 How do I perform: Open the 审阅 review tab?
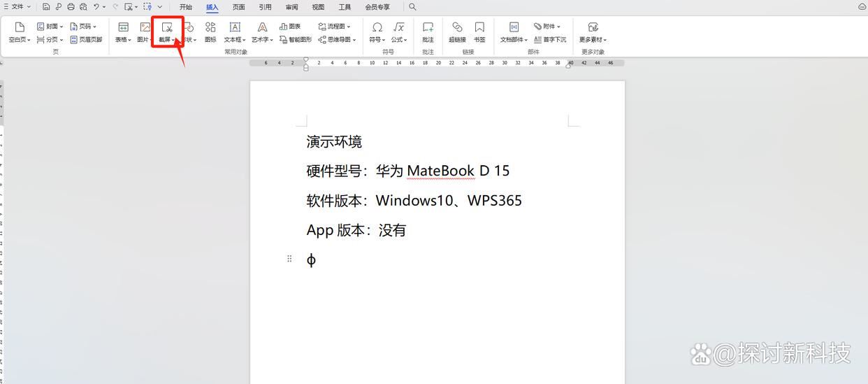pos(291,7)
